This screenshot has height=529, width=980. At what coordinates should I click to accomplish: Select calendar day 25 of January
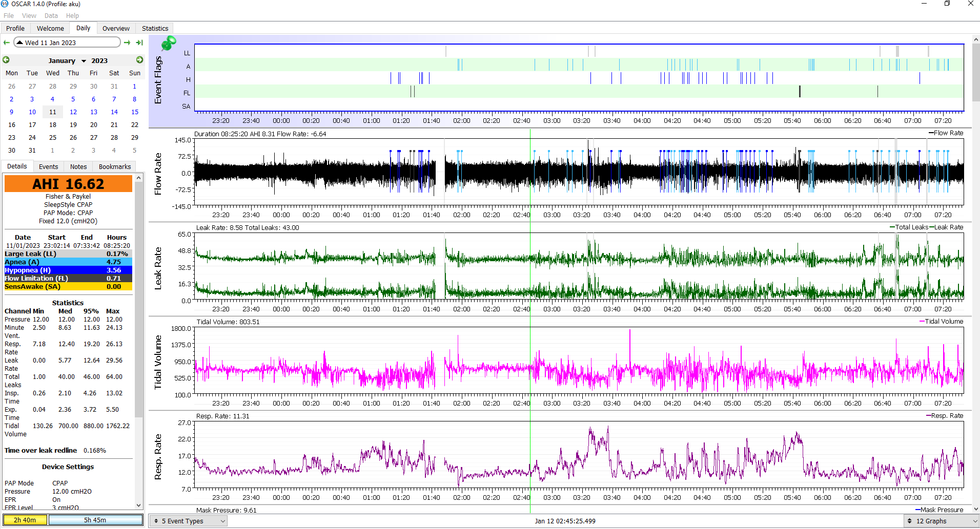coord(53,137)
